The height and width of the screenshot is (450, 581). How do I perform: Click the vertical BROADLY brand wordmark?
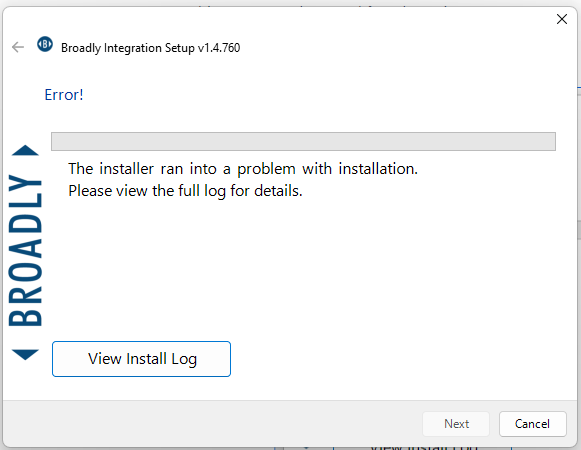[25, 250]
